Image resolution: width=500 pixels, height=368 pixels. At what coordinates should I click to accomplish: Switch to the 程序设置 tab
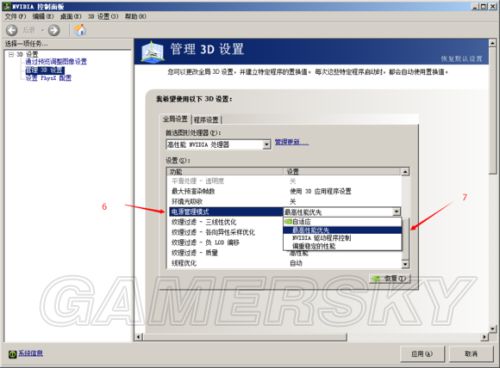pyautogui.click(x=206, y=119)
